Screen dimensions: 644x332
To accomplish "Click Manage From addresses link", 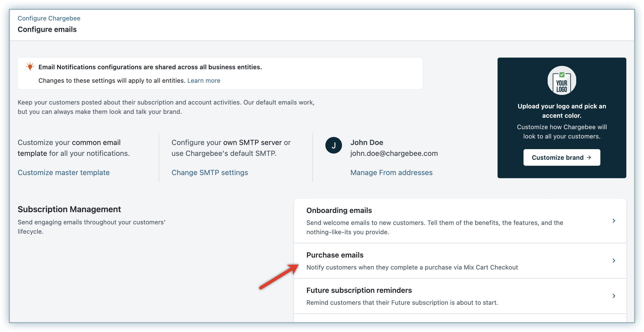I will 391,172.
